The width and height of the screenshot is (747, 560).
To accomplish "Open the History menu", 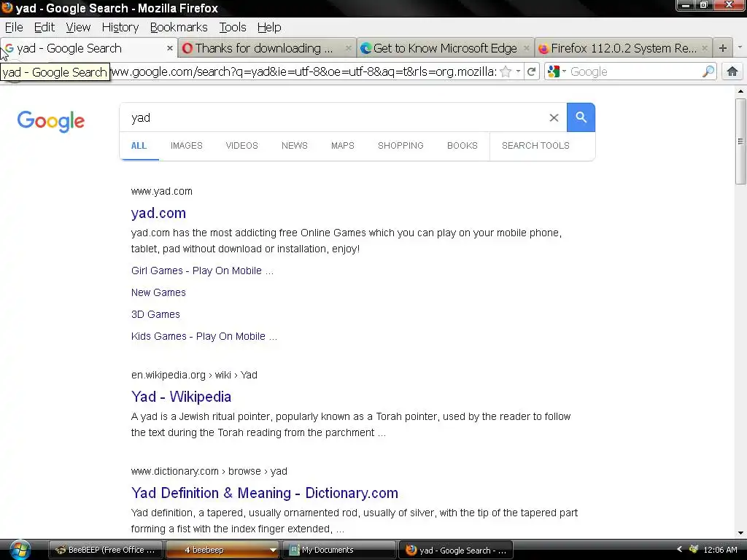I will (x=120, y=27).
